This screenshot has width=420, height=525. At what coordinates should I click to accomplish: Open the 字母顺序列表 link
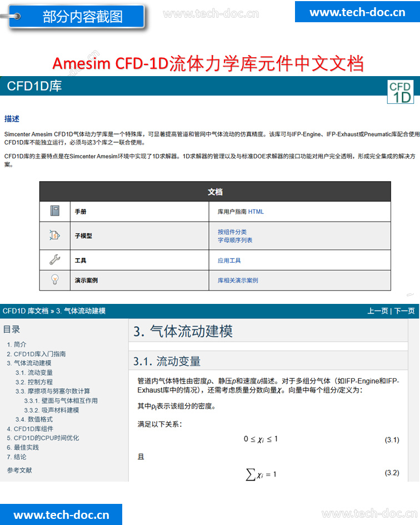pyautogui.click(x=235, y=240)
